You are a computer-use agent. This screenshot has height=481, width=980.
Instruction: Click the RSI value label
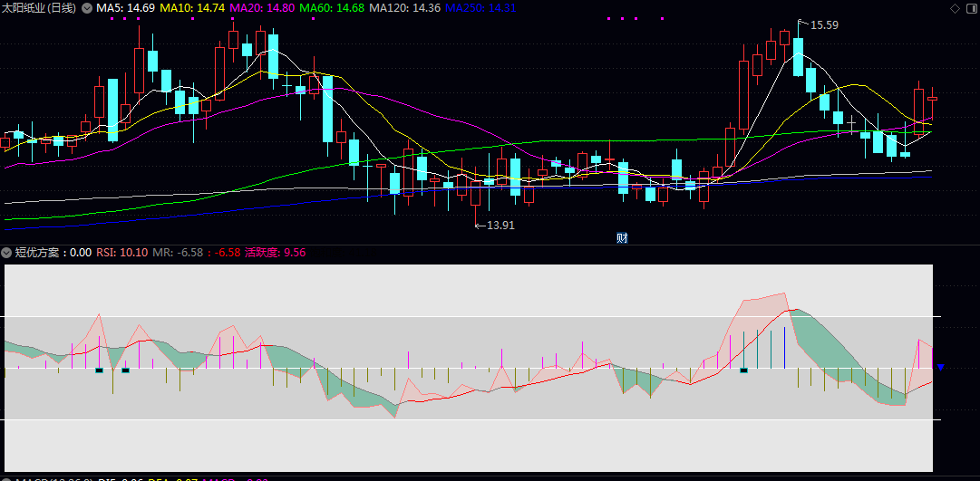[x=121, y=253]
